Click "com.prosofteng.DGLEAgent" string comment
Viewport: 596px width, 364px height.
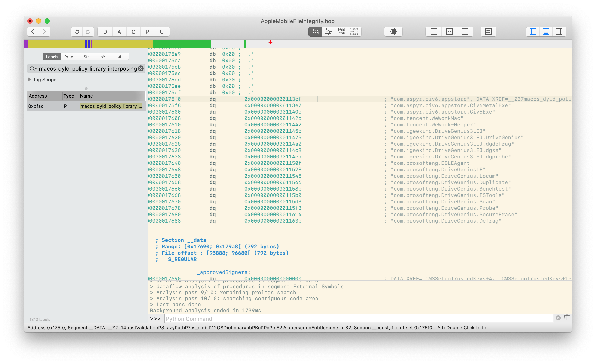coord(432,163)
